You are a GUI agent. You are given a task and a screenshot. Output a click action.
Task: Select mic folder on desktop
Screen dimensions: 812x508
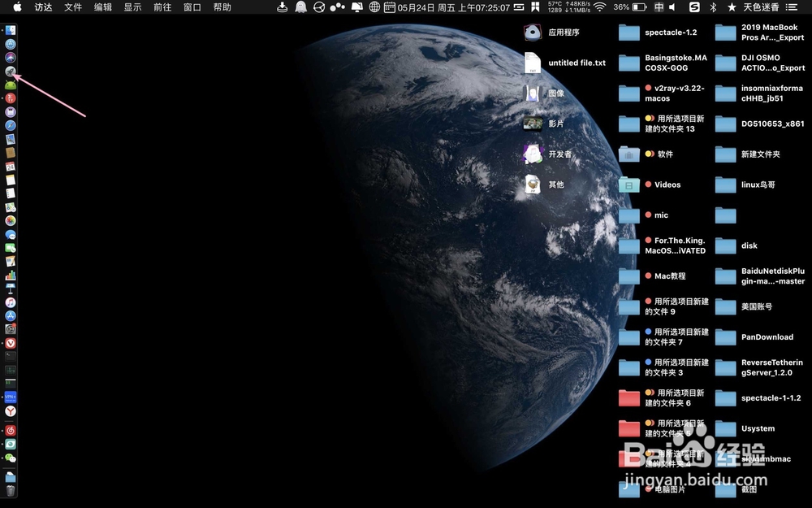(644, 215)
